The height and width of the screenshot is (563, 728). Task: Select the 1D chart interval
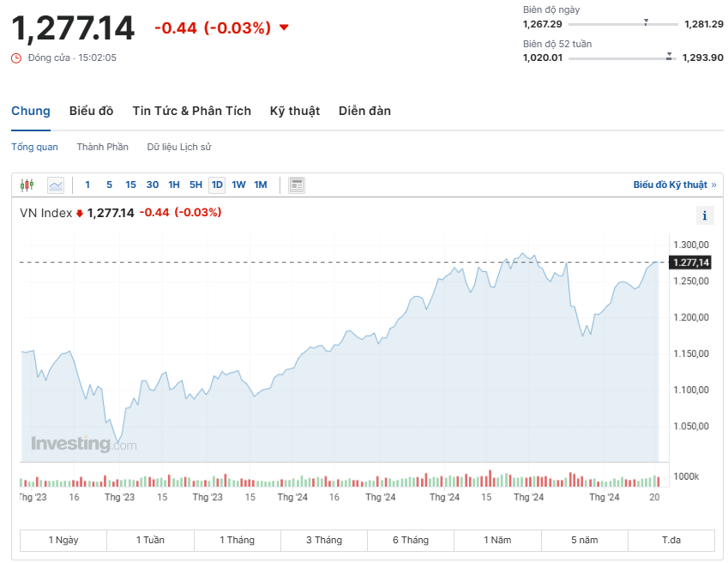coord(217,185)
